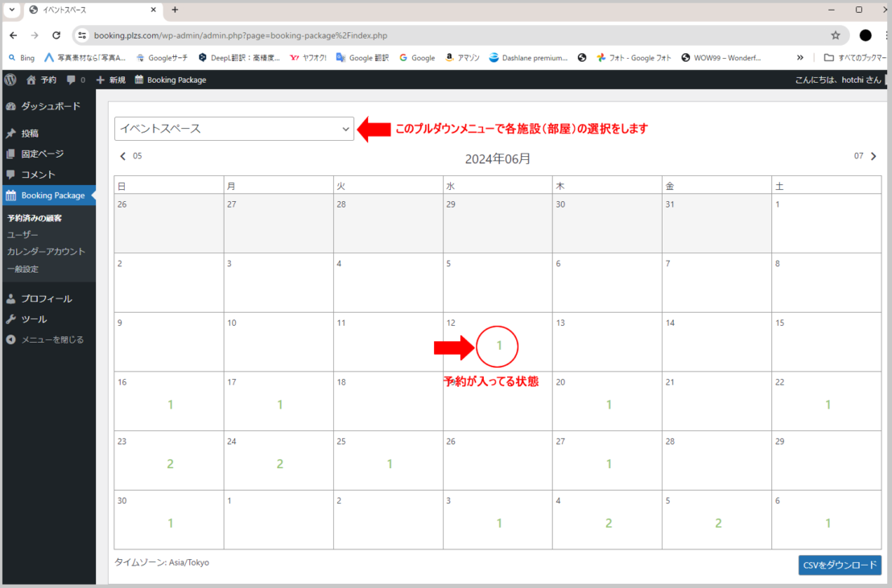Click the CSVをダウンロード button
892x588 pixels.
pos(840,565)
